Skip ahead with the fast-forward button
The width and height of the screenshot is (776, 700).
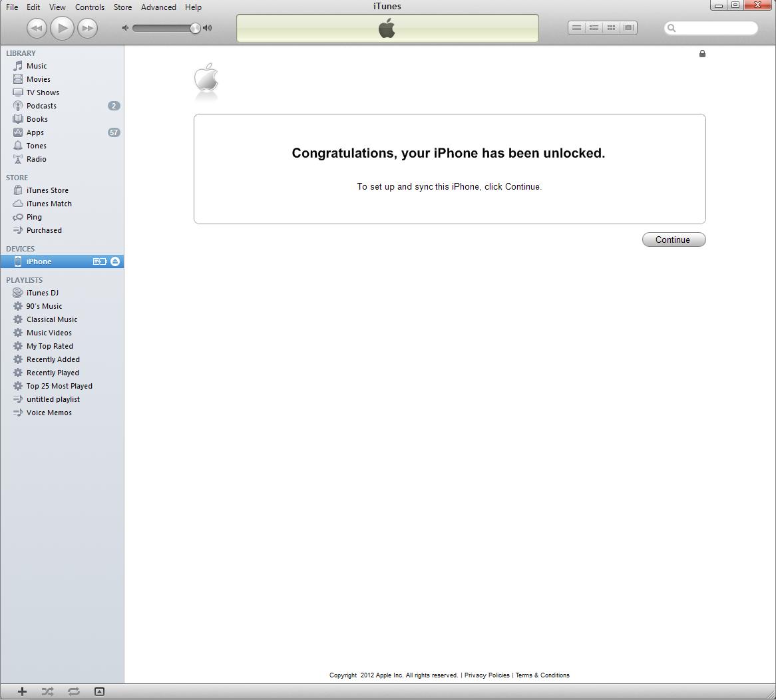pos(88,28)
